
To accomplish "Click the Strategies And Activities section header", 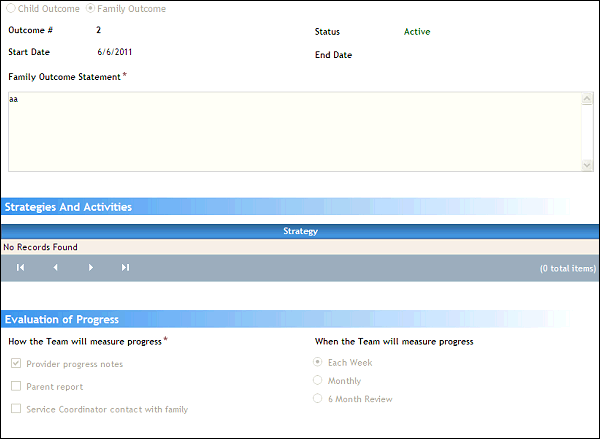I will 68,207.
